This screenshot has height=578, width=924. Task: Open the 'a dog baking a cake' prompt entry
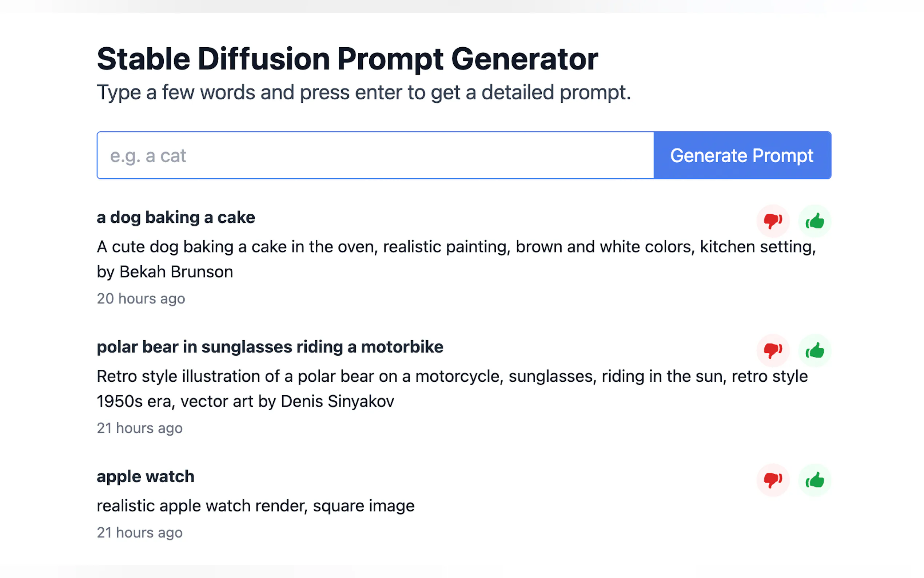point(176,217)
